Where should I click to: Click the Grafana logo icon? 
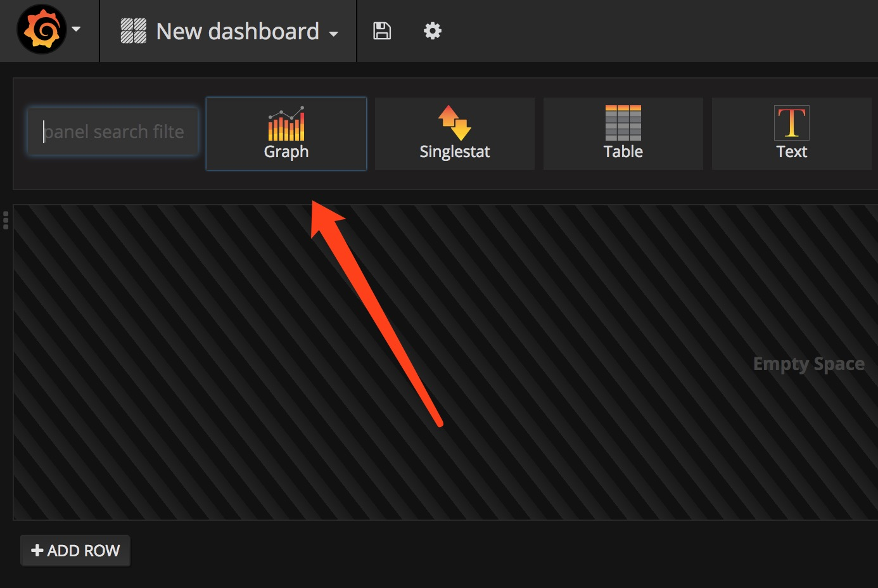click(x=42, y=29)
